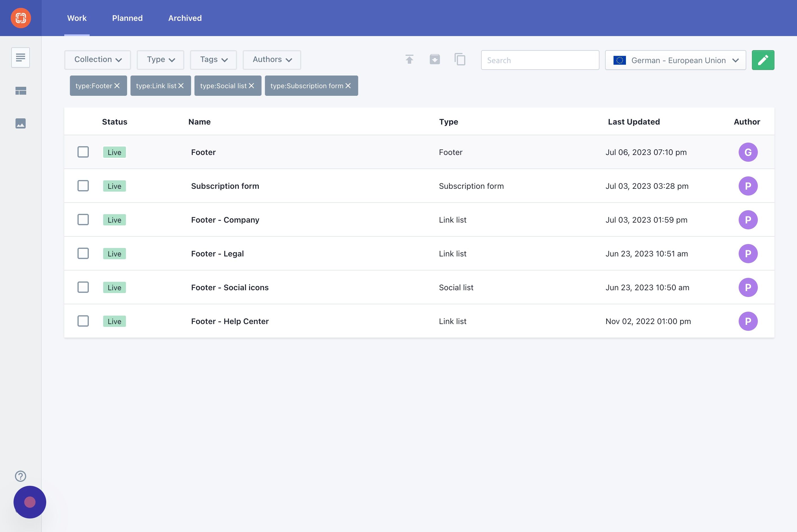Click the green pencil create button

coord(763,60)
